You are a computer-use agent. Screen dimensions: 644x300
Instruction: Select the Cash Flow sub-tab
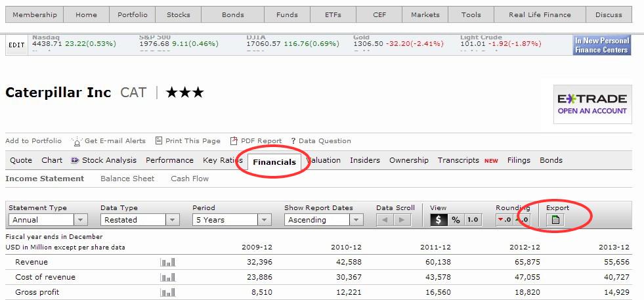pyautogui.click(x=190, y=179)
